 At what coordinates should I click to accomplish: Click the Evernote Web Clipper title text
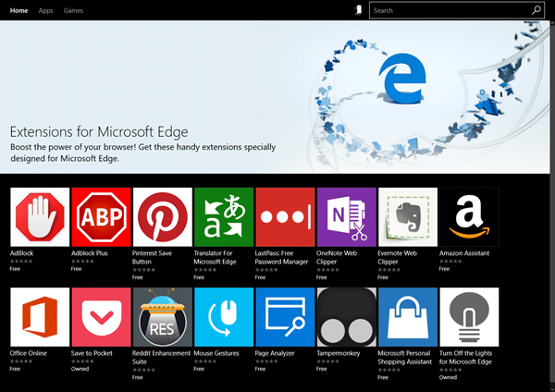pyautogui.click(x=397, y=257)
